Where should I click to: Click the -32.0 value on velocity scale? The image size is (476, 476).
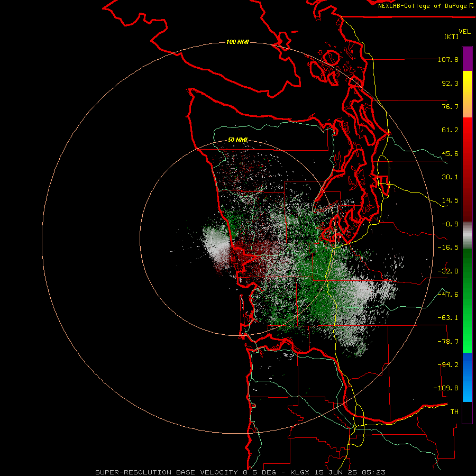tap(448, 271)
